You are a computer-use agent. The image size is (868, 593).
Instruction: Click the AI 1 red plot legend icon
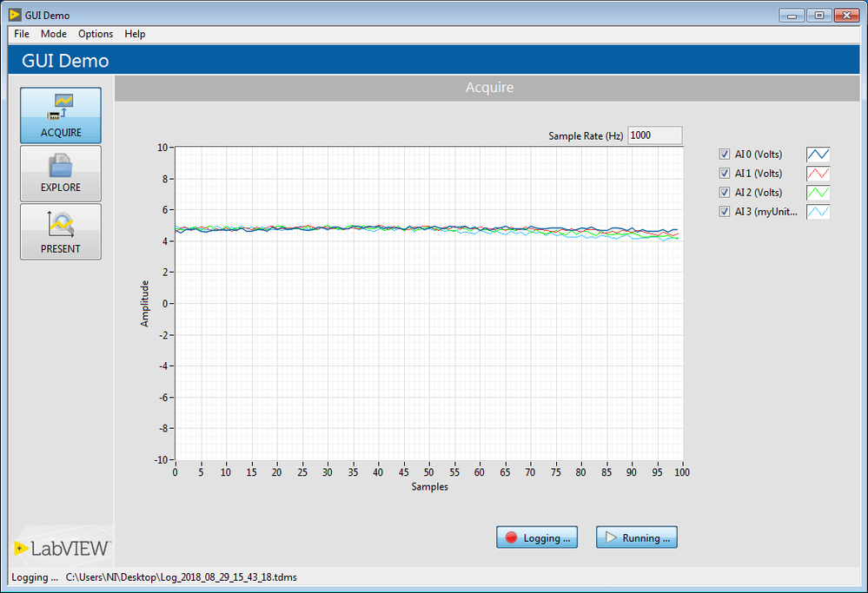point(818,174)
